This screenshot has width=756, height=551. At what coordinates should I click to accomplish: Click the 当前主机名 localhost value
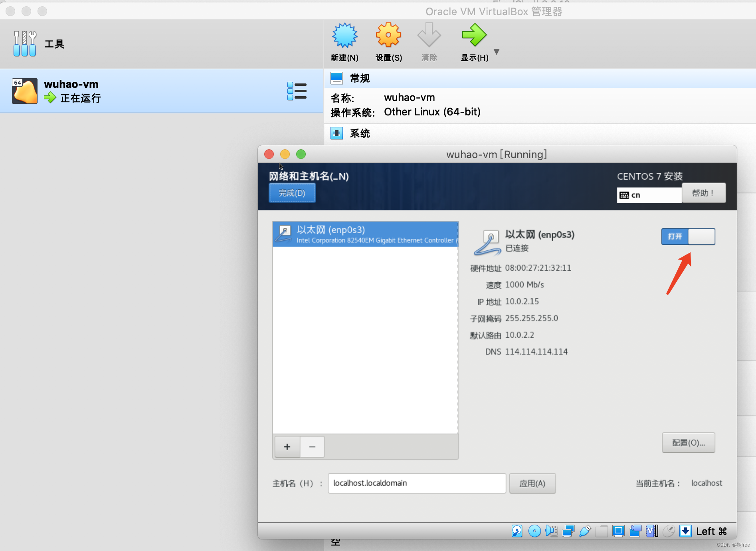707,483
